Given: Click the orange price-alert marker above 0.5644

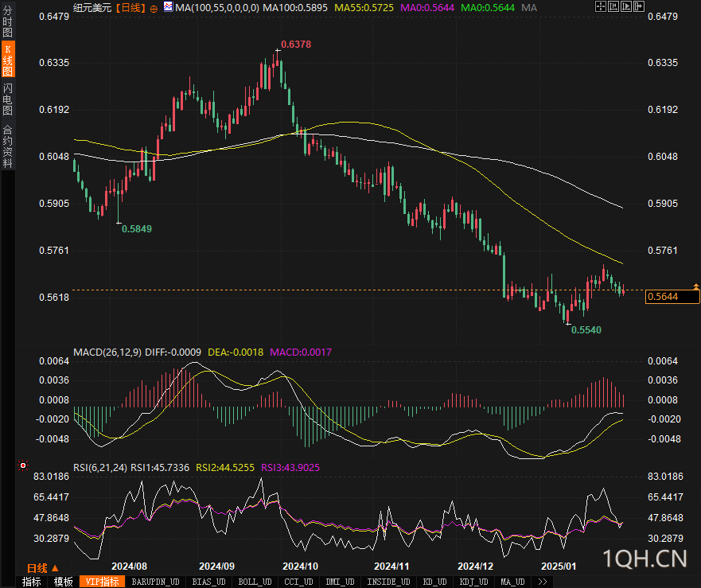Looking at the screenshot, I should click(695, 286).
